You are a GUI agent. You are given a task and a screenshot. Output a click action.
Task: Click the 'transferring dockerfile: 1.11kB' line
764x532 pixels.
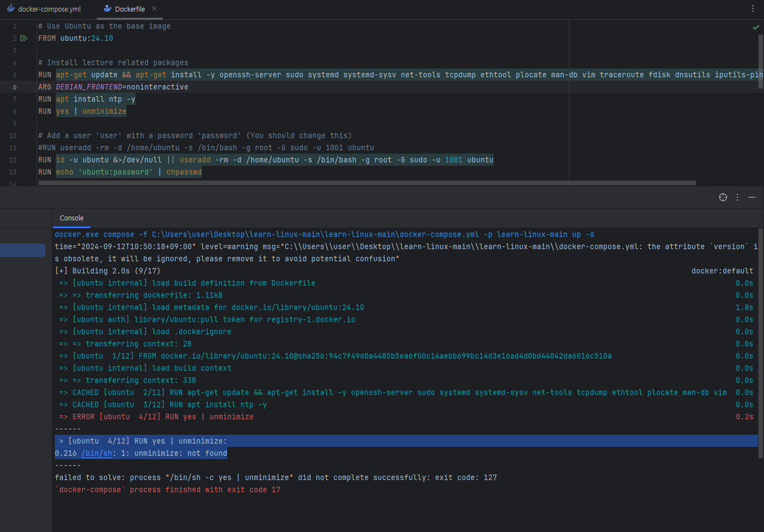tap(141, 295)
